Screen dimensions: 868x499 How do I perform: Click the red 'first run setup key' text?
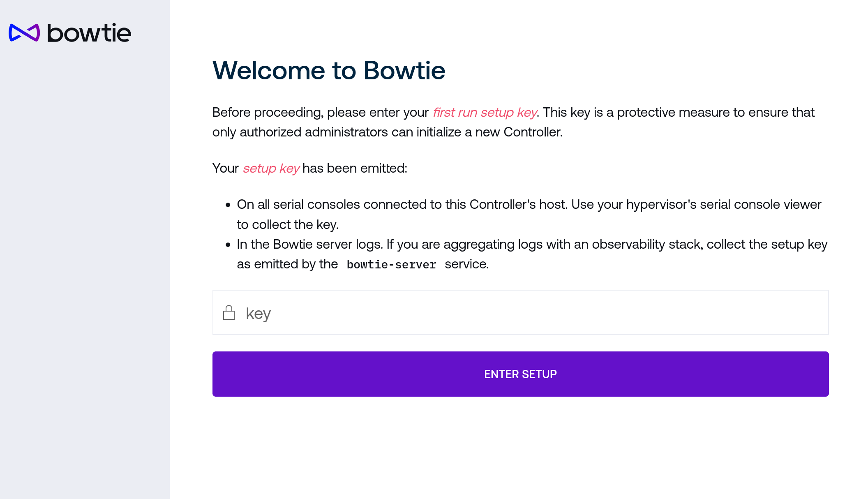point(485,112)
